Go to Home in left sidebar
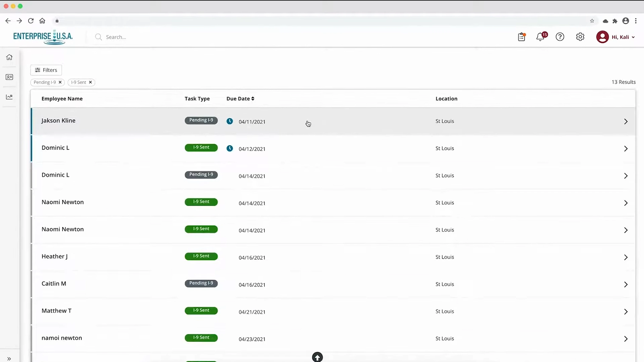 (9, 57)
